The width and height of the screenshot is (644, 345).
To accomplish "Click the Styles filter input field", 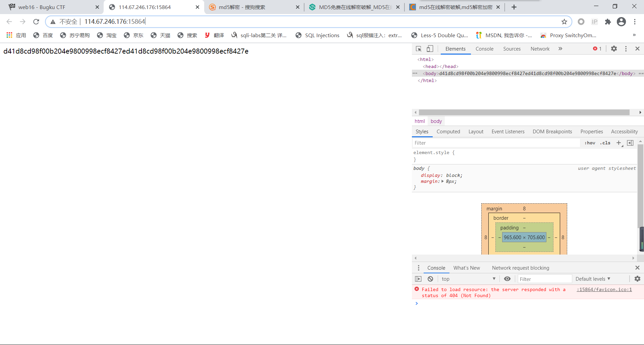I will pyautogui.click(x=496, y=143).
